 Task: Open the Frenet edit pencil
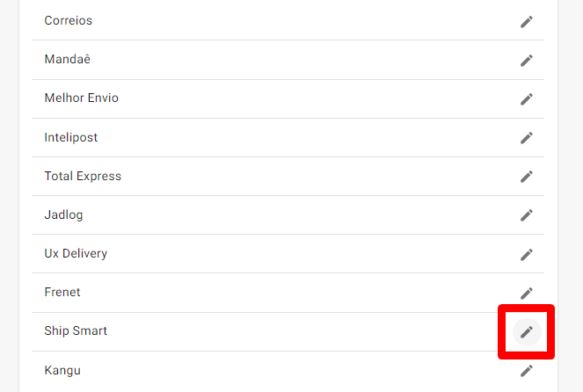coord(526,293)
